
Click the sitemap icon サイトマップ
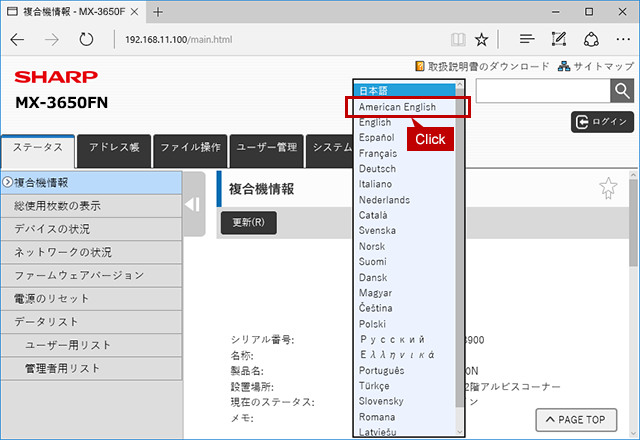564,66
